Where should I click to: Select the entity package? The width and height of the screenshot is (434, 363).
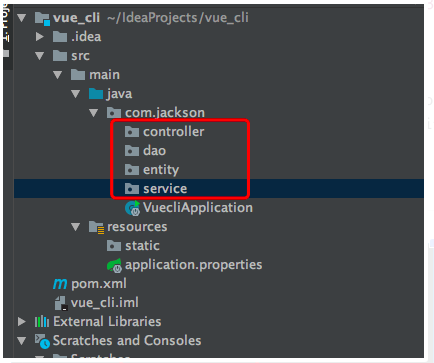pyautogui.click(x=161, y=170)
